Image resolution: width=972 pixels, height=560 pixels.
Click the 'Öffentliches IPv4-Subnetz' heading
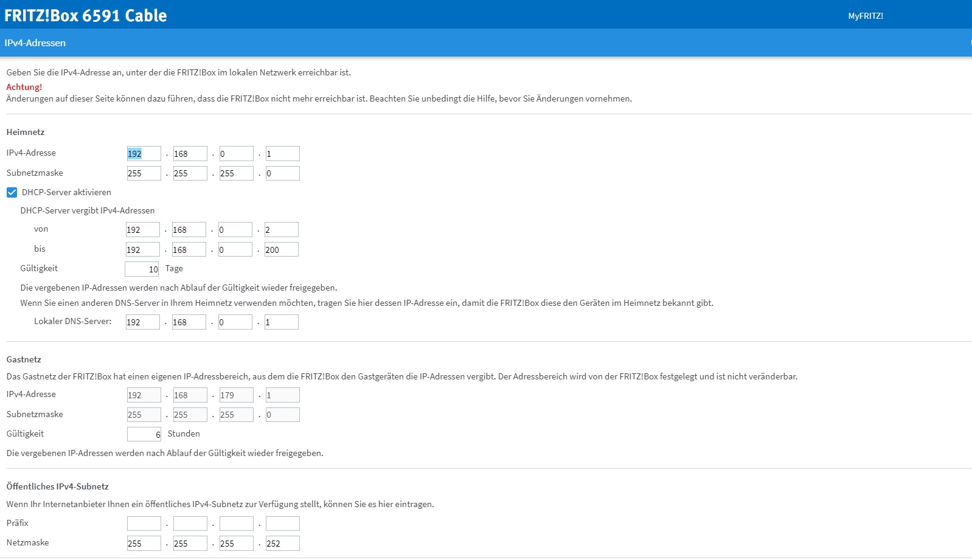point(58,486)
